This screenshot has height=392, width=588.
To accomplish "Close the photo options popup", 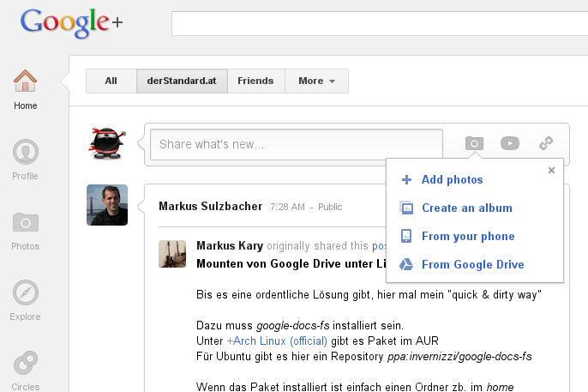I will [x=551, y=170].
